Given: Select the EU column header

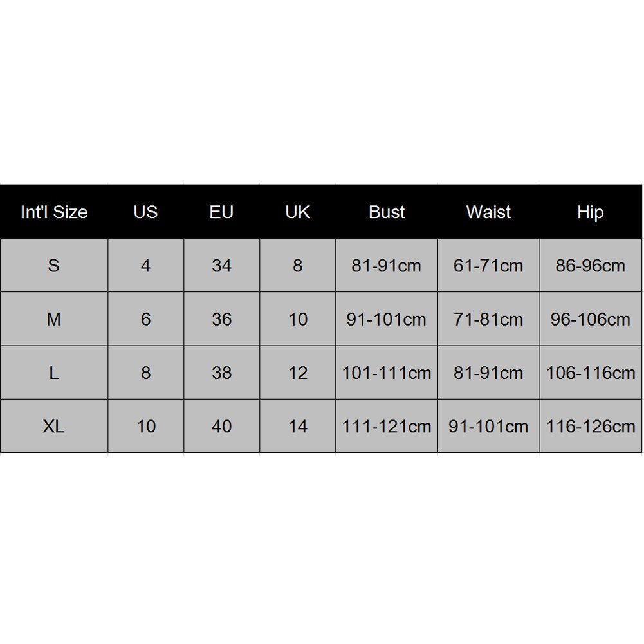Looking at the screenshot, I should pos(221,212).
